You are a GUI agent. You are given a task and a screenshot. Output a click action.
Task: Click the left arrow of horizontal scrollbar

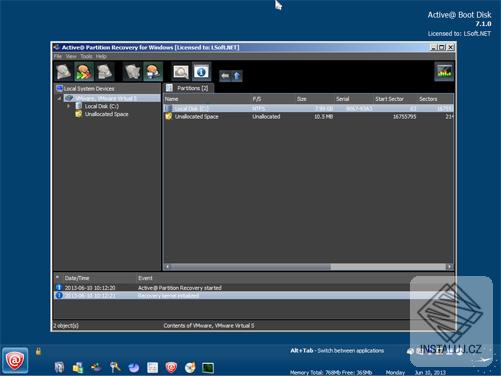point(167,267)
